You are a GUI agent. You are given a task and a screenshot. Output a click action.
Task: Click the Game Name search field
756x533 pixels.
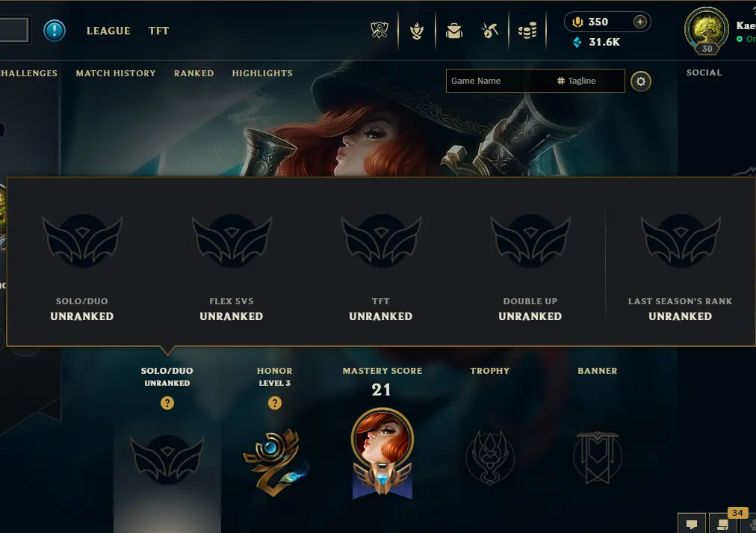(x=499, y=81)
